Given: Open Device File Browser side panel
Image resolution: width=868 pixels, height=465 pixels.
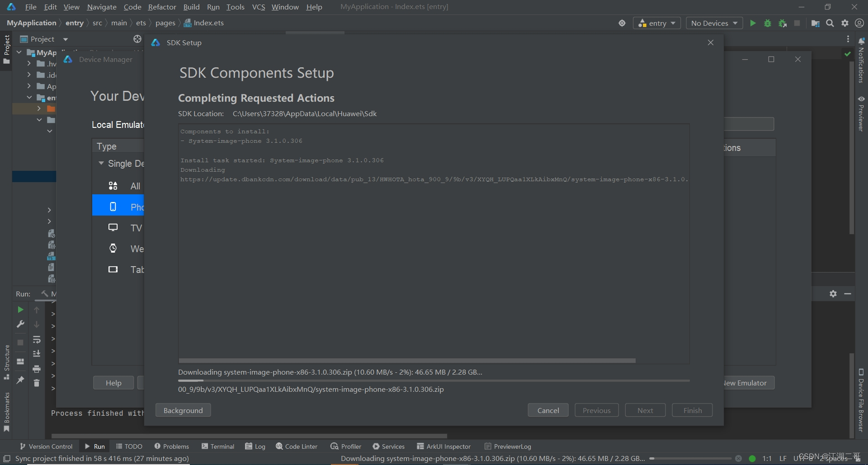Looking at the screenshot, I should tap(861, 400).
